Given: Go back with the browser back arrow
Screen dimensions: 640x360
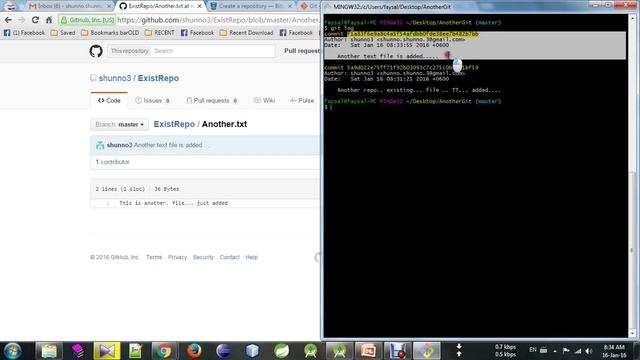Looking at the screenshot, I should 8,20.
